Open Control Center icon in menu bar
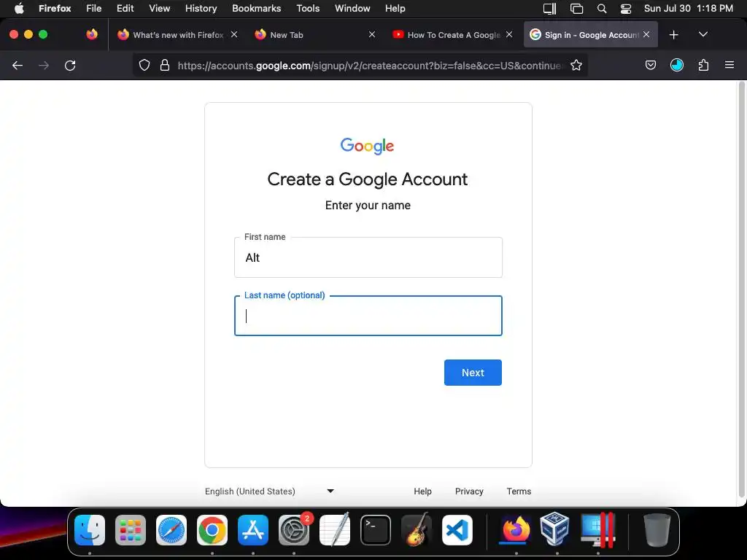The height and width of the screenshot is (560, 747). (x=625, y=9)
